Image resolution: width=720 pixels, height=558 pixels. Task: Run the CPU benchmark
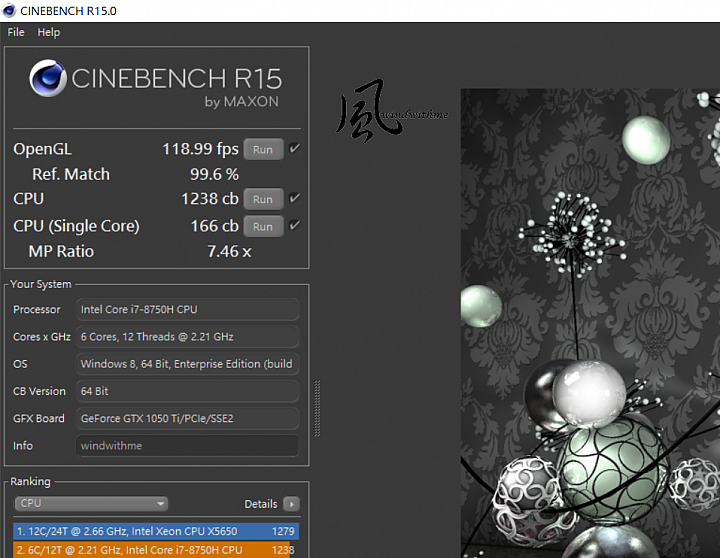coord(263,199)
